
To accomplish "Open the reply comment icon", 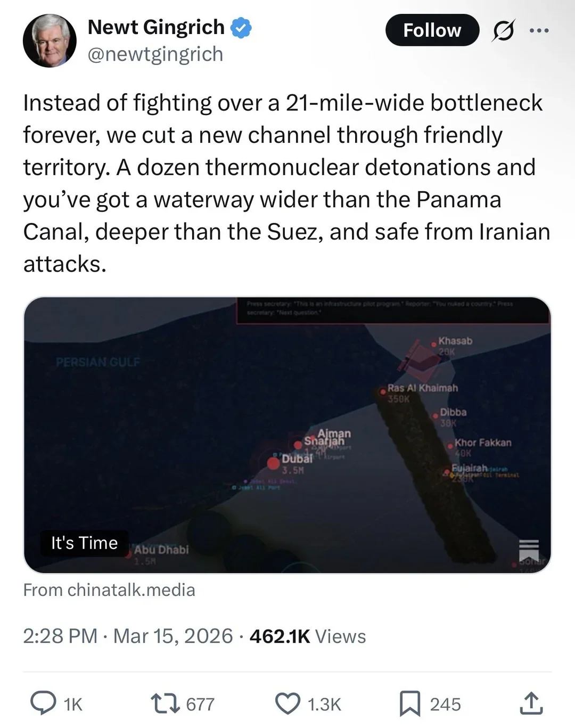I will pyautogui.click(x=43, y=704).
